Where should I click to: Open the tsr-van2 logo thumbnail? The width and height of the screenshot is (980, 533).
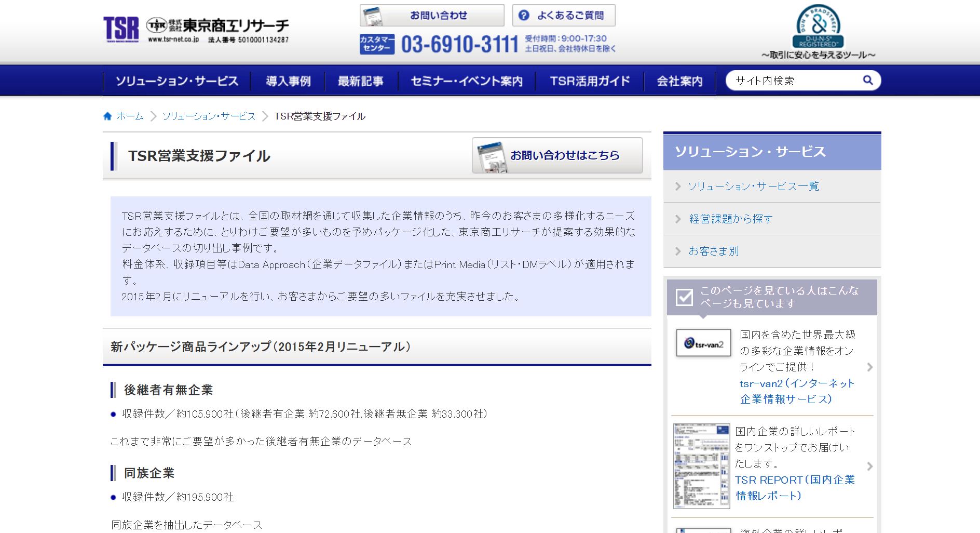(x=703, y=343)
